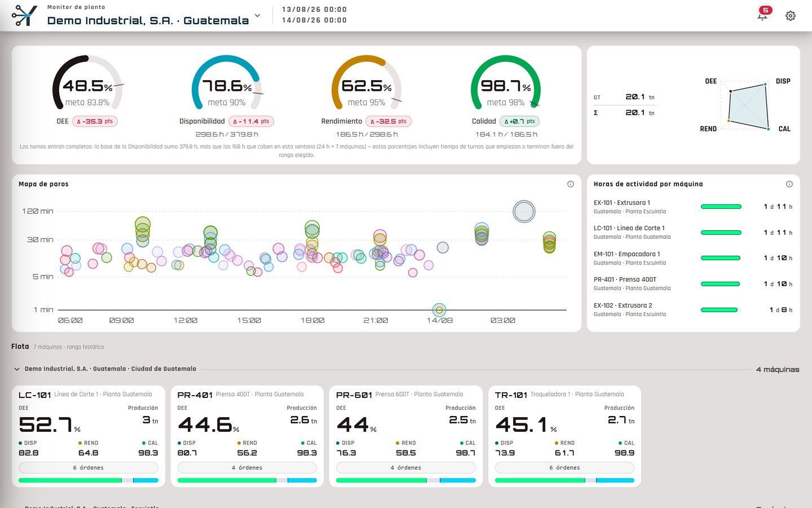Image resolution: width=812 pixels, height=508 pixels.
Task: Open the 6 órdenes button on TR-101
Action: [x=564, y=468]
